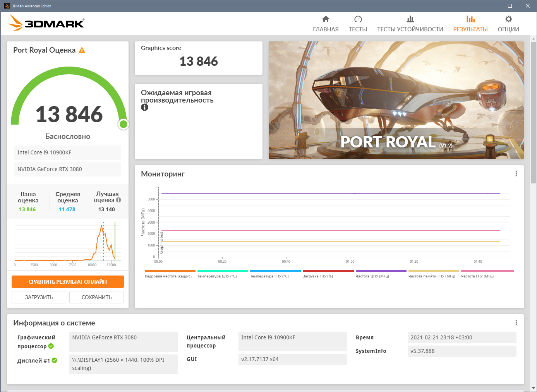The width and height of the screenshot is (537, 392).
Task: Click the Port Royal benchmark thumbnail image
Action: (x=396, y=100)
